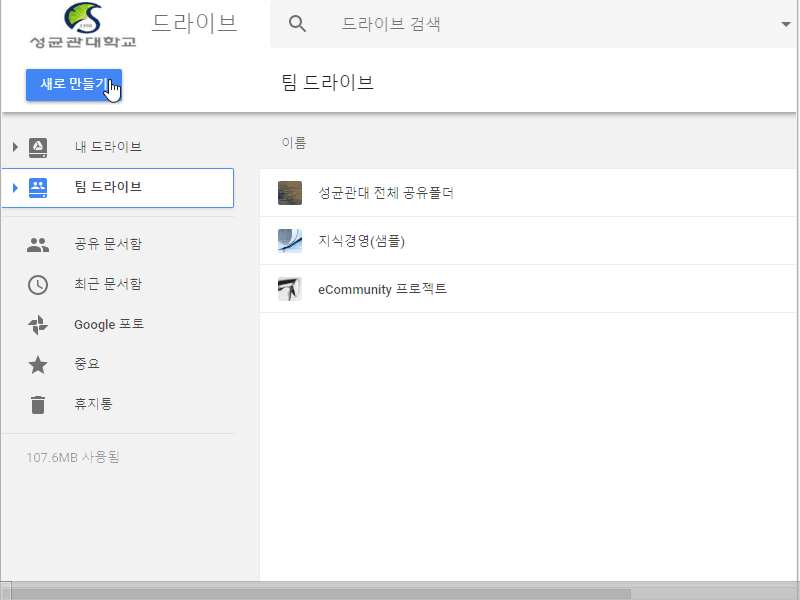800x600 pixels.
Task: Focus the 드라이브 검색 search field
Action: pyautogui.click(x=531, y=24)
